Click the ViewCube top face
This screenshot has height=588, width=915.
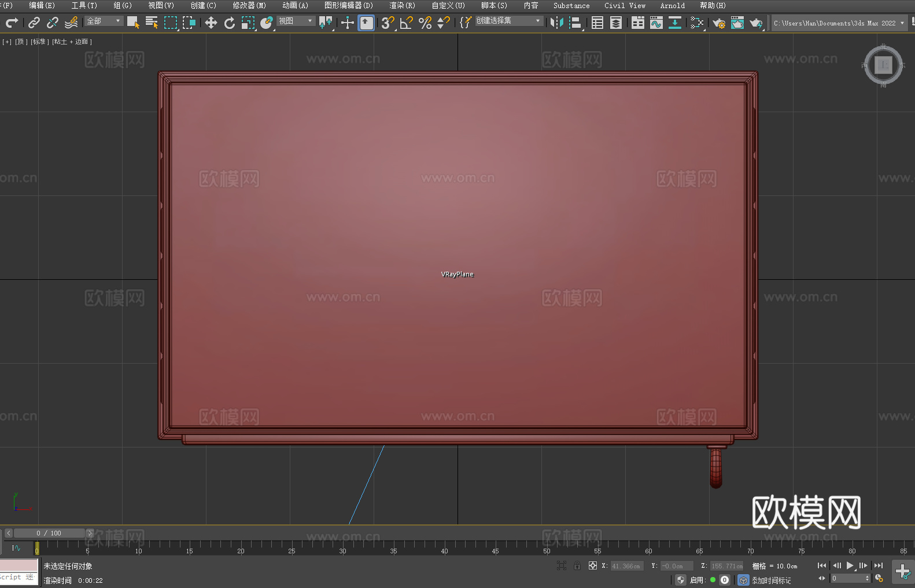883,65
